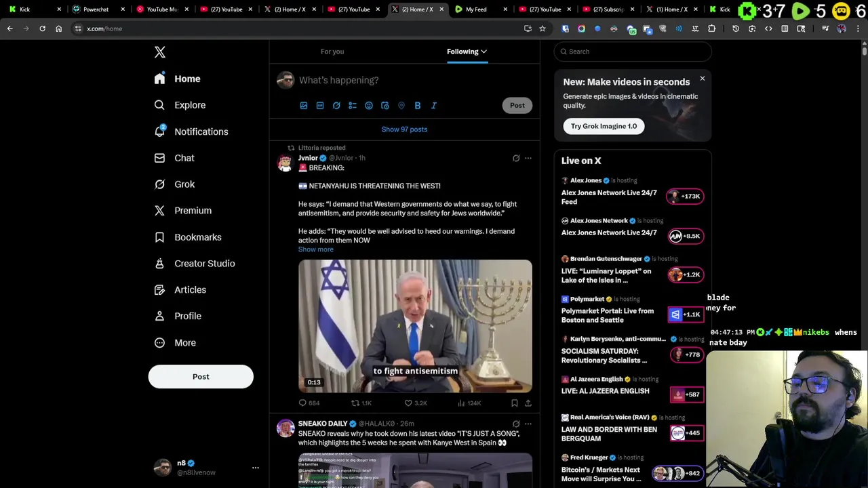The height and width of the screenshot is (488, 868).
Task: Bookmark the Jvnior post
Action: 515,403
